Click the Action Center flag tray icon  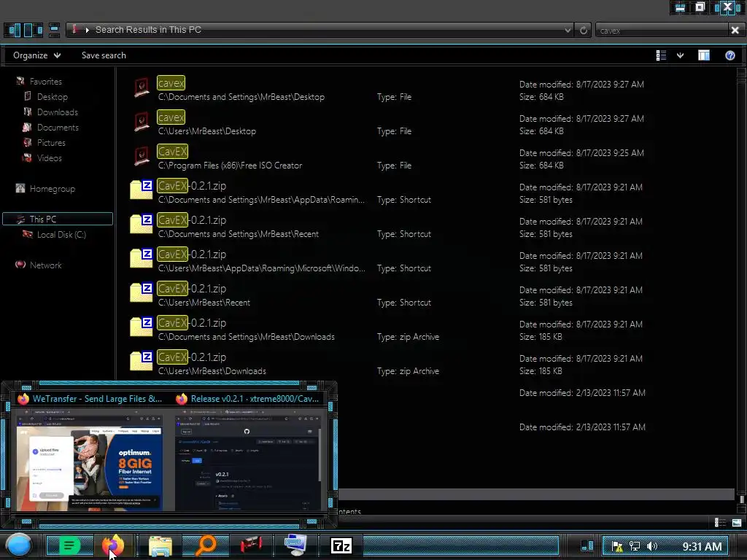coord(617,546)
